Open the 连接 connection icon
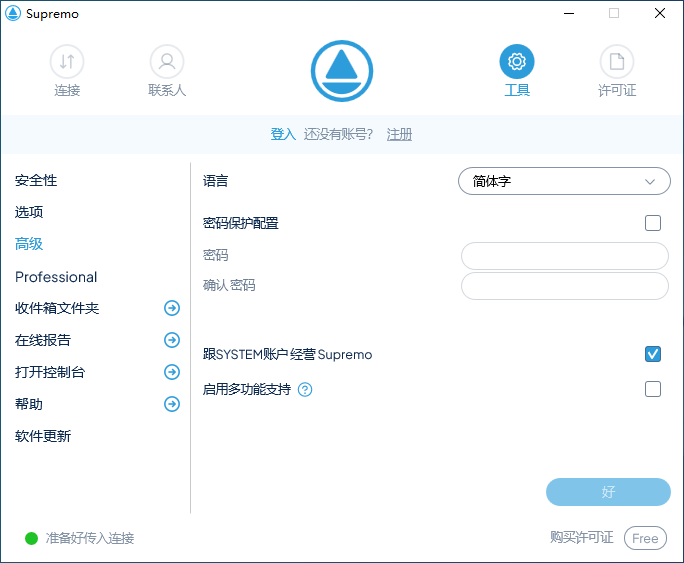The image size is (684, 563). 67,61
